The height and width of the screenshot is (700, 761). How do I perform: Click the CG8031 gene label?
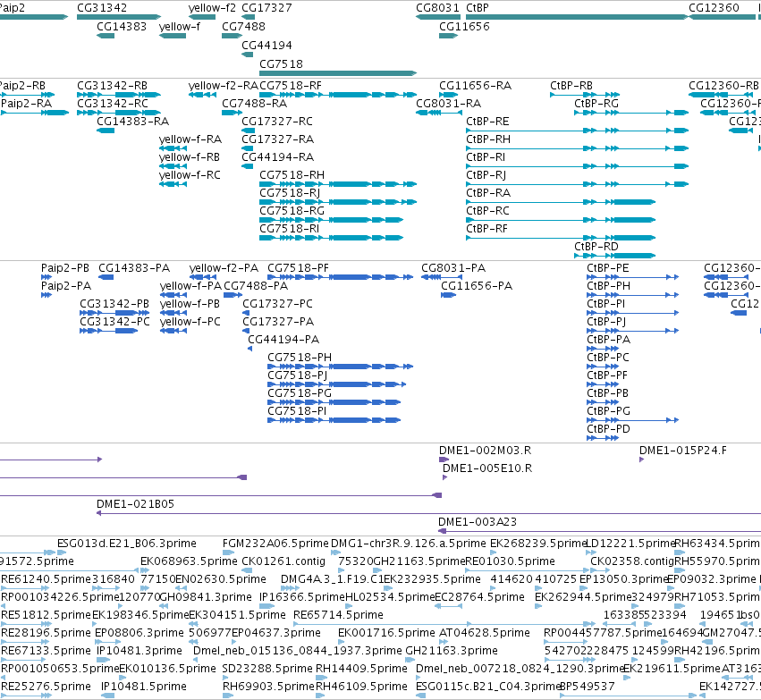click(437, 8)
